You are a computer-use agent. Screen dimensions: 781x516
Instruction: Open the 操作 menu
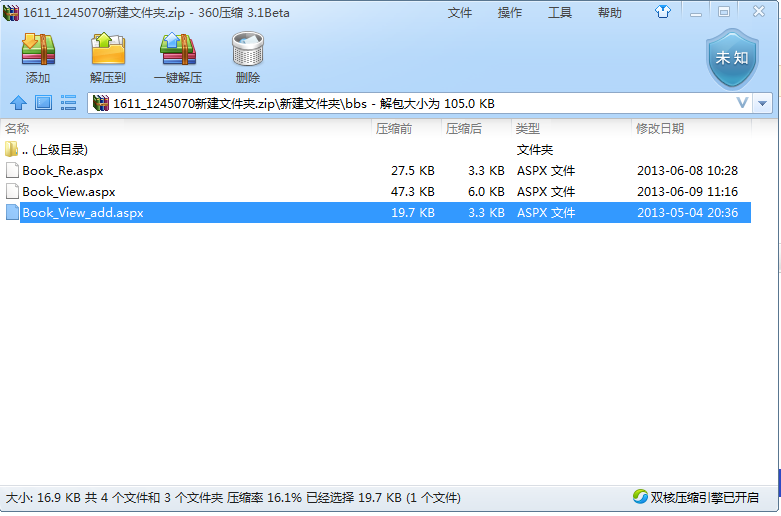[x=510, y=12]
